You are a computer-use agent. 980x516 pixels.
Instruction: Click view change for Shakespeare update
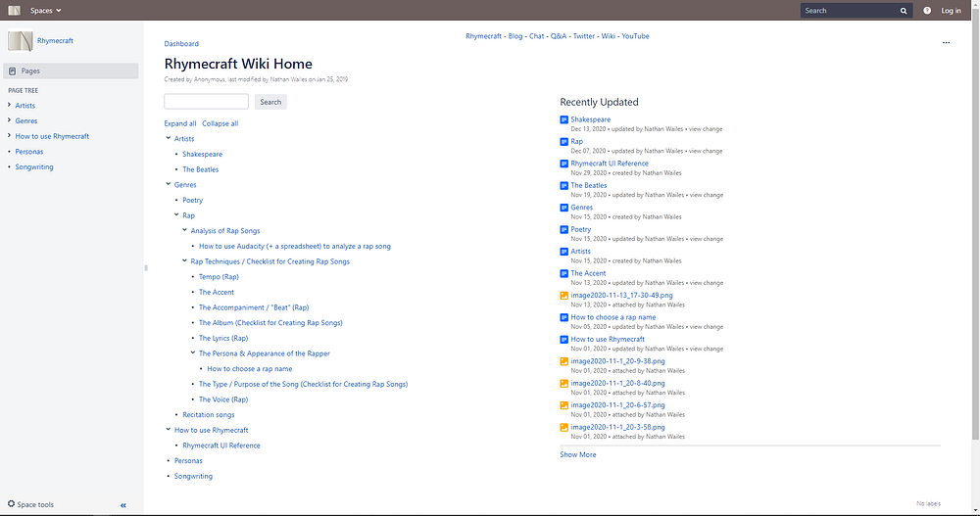coord(706,129)
